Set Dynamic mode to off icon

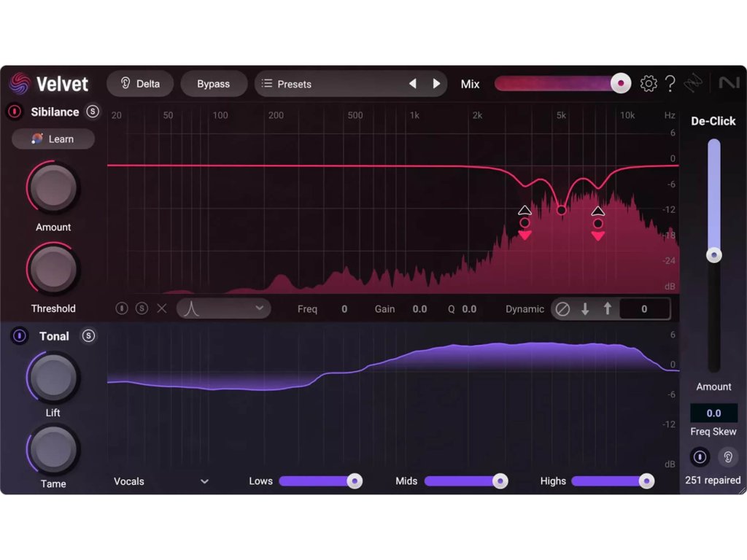coord(562,309)
